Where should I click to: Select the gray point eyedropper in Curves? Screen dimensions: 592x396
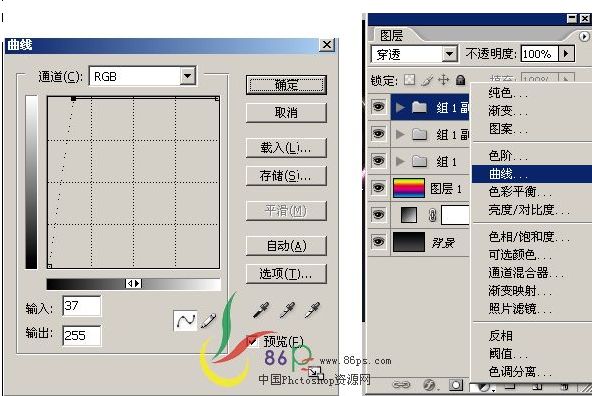point(288,310)
